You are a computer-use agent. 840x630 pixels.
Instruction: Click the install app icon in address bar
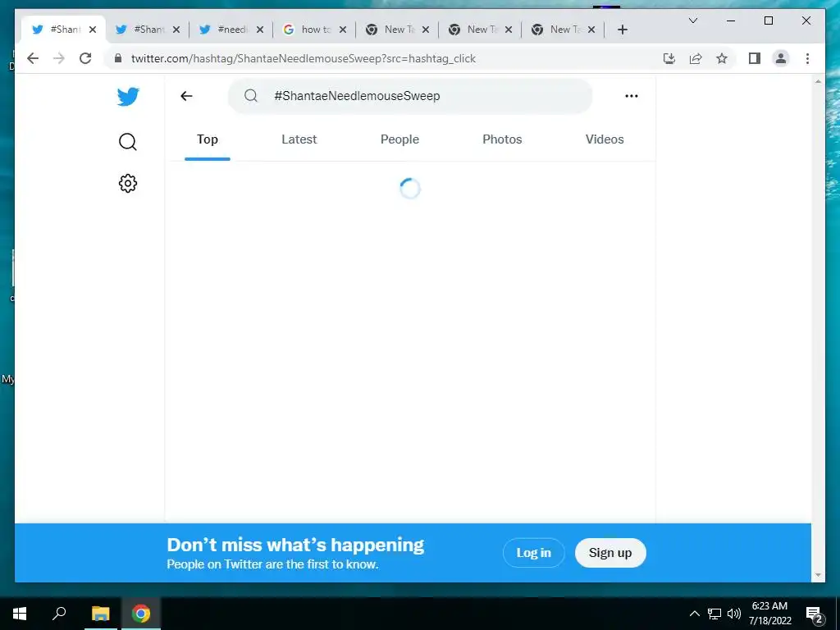pyautogui.click(x=669, y=58)
